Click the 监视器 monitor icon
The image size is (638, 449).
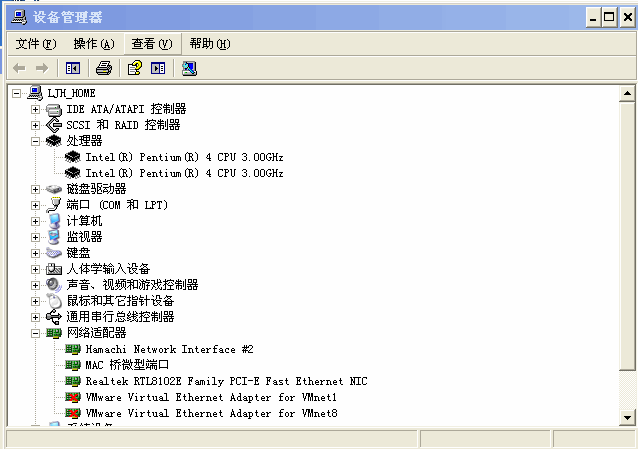pyautogui.click(x=54, y=237)
